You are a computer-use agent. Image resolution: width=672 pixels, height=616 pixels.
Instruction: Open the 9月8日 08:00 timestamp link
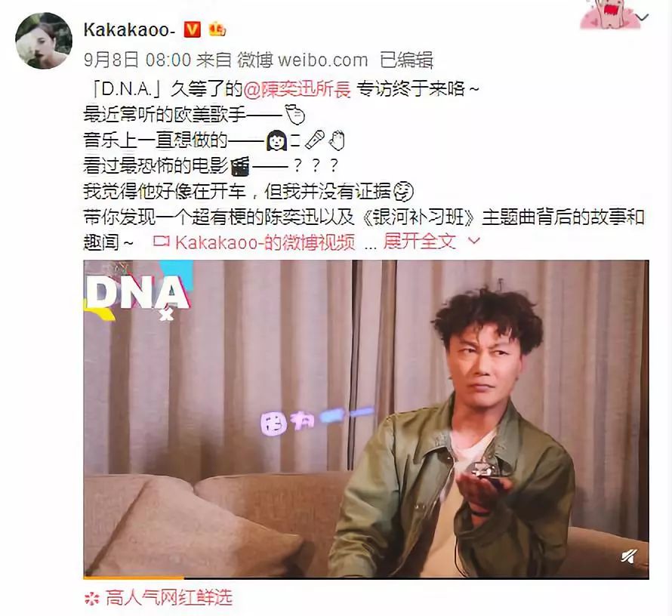(x=137, y=60)
